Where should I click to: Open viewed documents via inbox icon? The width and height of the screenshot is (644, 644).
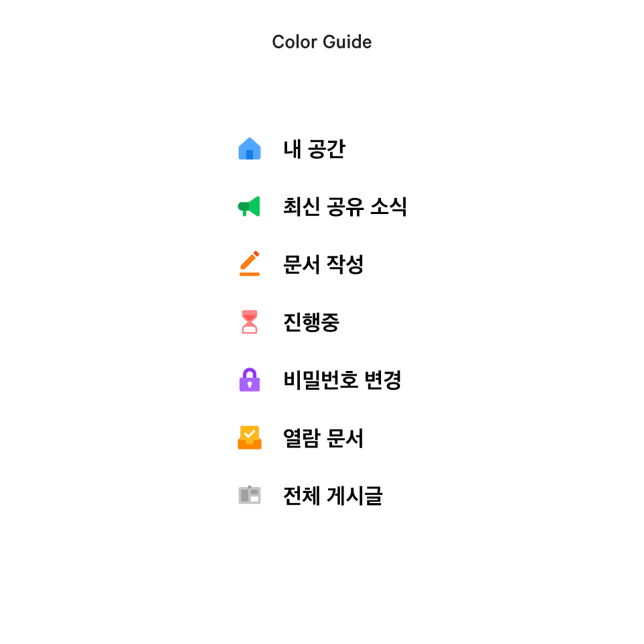(250, 438)
